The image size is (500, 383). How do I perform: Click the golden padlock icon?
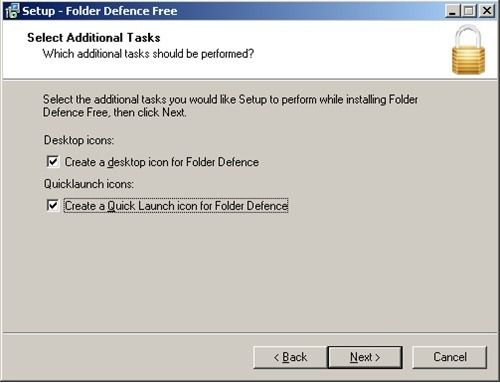[468, 50]
